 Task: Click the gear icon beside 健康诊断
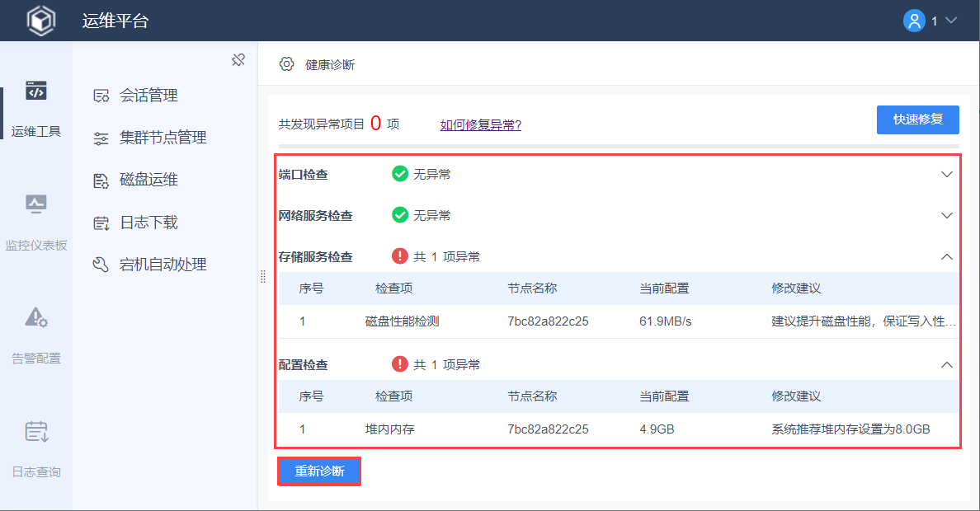point(286,64)
